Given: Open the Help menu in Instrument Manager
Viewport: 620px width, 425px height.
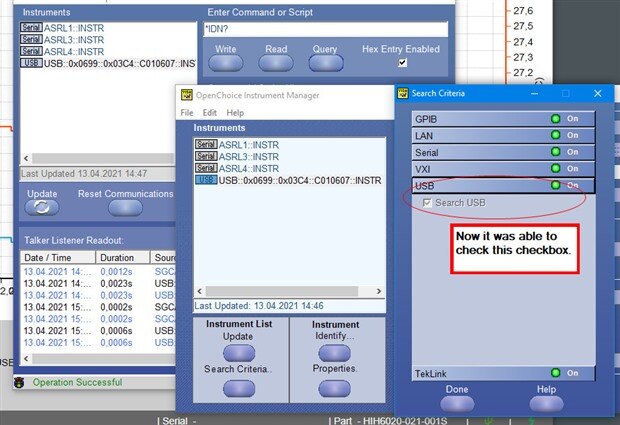Looking at the screenshot, I should pyautogui.click(x=235, y=113).
